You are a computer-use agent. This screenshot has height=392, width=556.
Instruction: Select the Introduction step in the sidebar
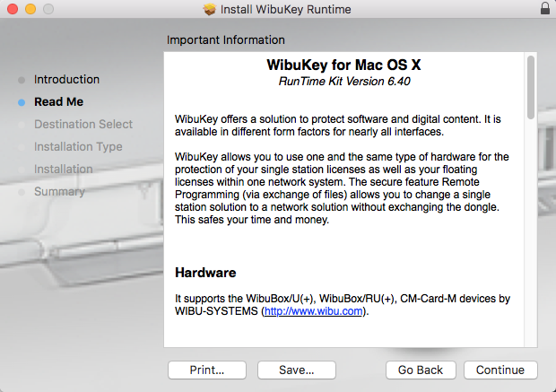[66, 80]
